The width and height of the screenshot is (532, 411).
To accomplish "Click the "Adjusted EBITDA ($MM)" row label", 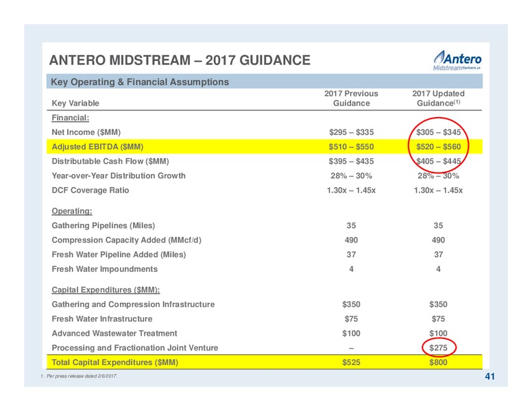I will click(x=97, y=147).
